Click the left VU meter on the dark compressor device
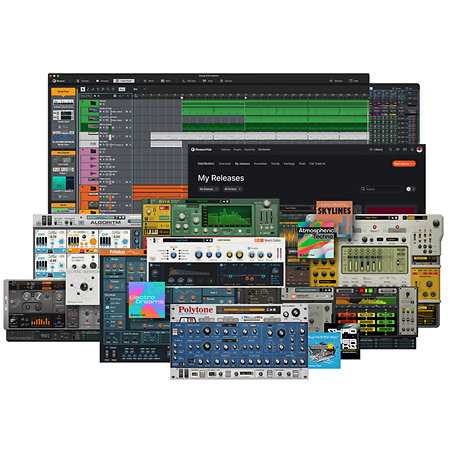 point(27,296)
